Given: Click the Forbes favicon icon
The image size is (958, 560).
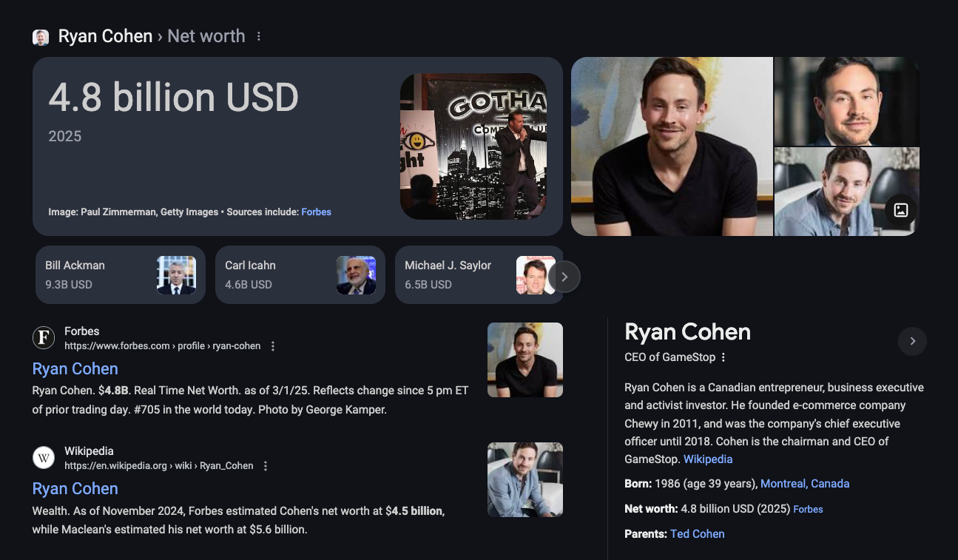Looking at the screenshot, I should pos(44,338).
